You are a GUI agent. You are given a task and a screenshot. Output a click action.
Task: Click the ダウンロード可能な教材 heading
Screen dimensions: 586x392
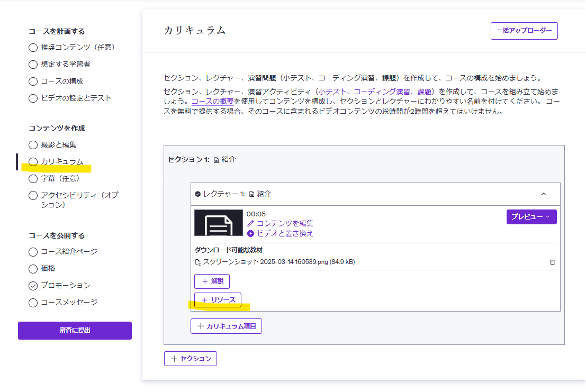[x=228, y=250]
